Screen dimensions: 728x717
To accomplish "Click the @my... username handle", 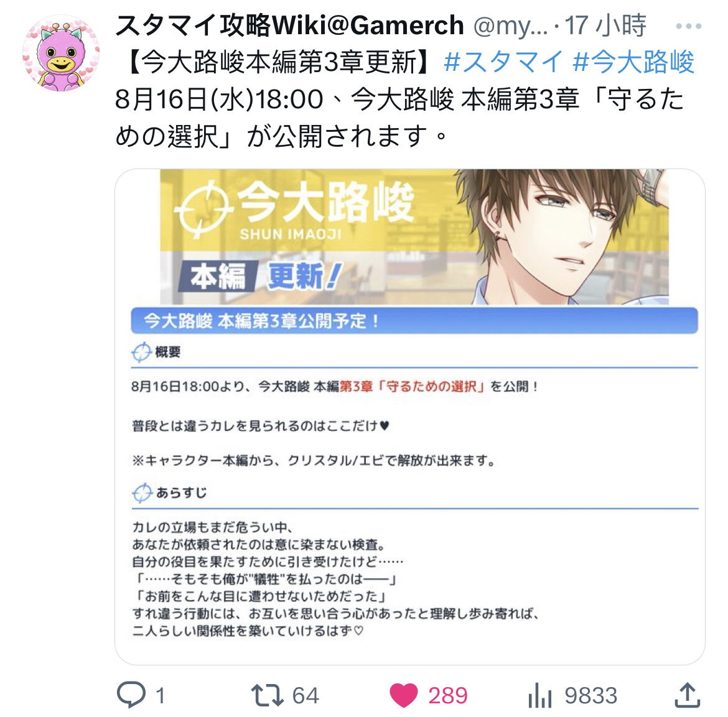I will point(510,26).
